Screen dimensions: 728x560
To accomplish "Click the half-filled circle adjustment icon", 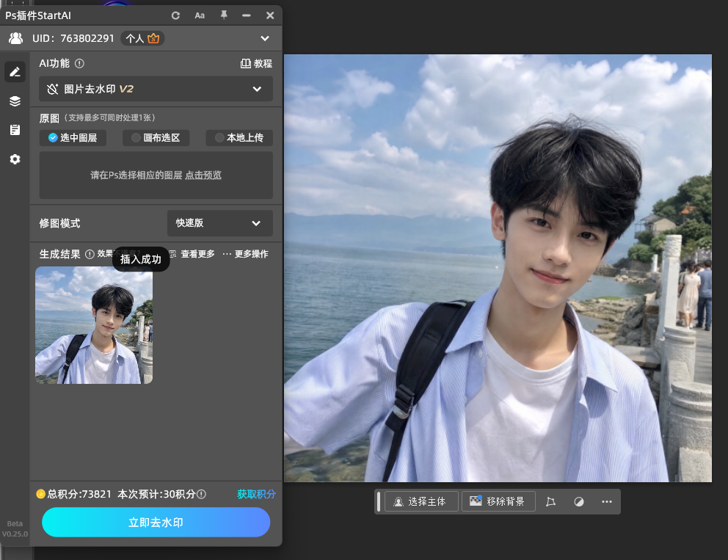I will click(578, 501).
